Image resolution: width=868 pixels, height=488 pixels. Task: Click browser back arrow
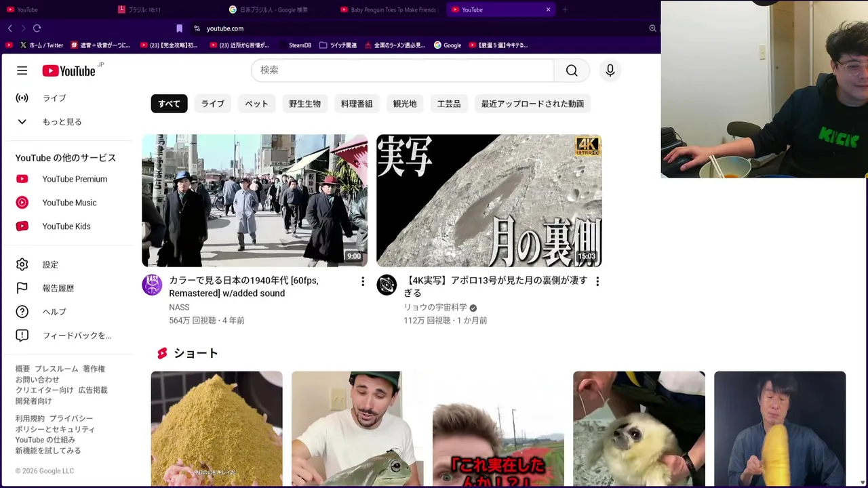[9, 28]
